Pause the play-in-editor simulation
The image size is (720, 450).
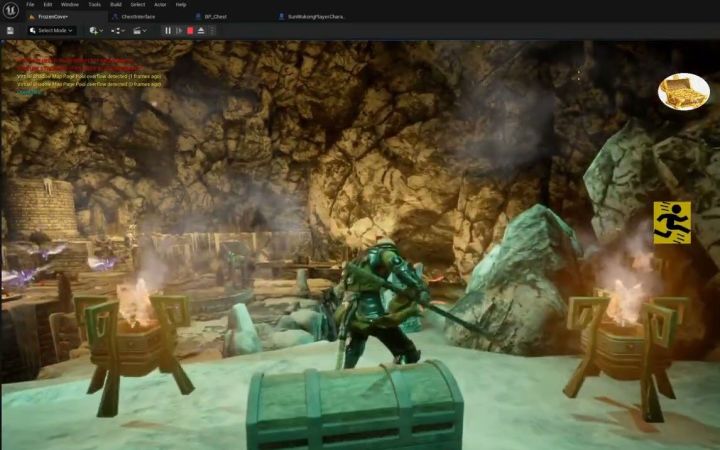(x=168, y=31)
